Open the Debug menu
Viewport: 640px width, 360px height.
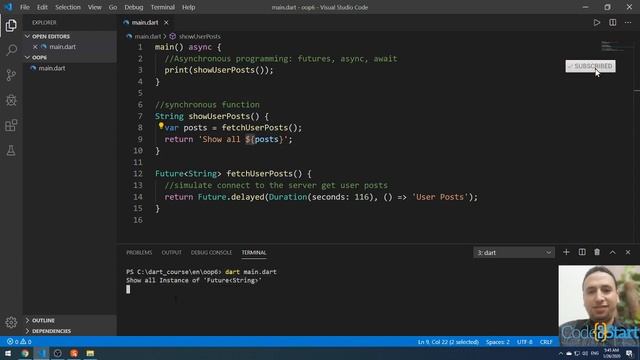pos(133,7)
